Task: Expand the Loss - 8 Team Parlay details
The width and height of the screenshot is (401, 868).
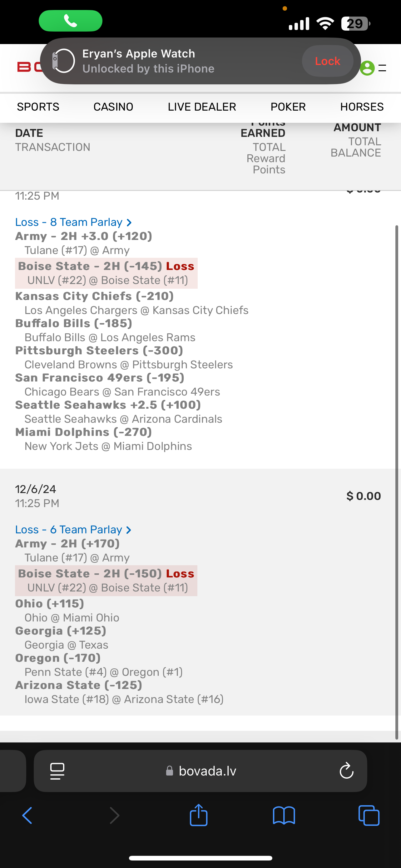Action: [x=73, y=222]
